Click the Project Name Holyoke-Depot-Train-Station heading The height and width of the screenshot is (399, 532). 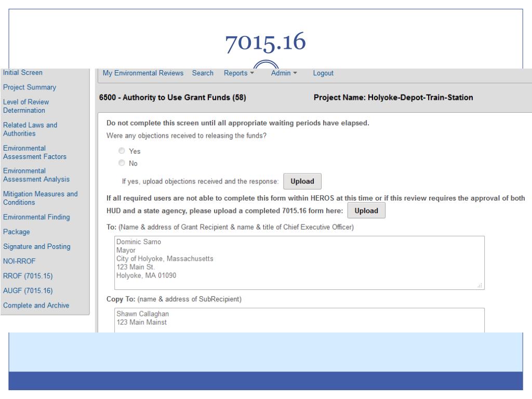(393, 98)
